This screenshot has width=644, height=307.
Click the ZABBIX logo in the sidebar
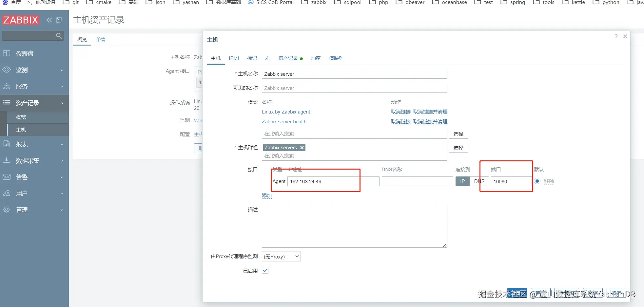point(21,20)
